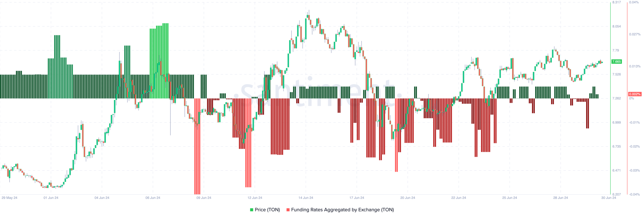This screenshot has width=644, height=218.
Task: Click the 7.262 price axis value
Action: pyautogui.click(x=617, y=98)
